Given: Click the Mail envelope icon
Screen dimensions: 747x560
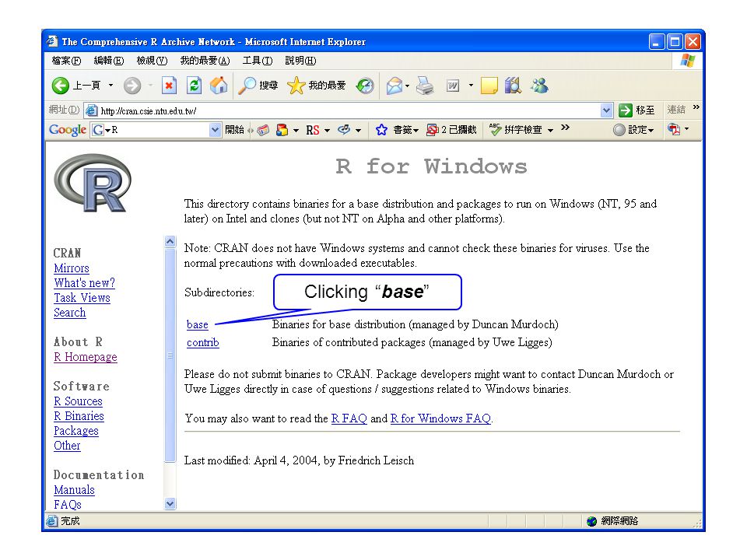Looking at the screenshot, I should click(x=395, y=86).
